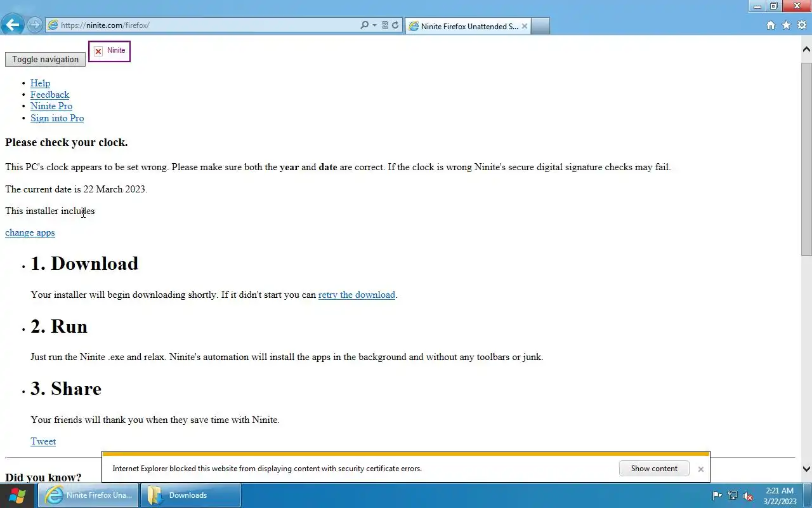Open the Home page icon
Screen dimensions: 812x508
pos(771,25)
